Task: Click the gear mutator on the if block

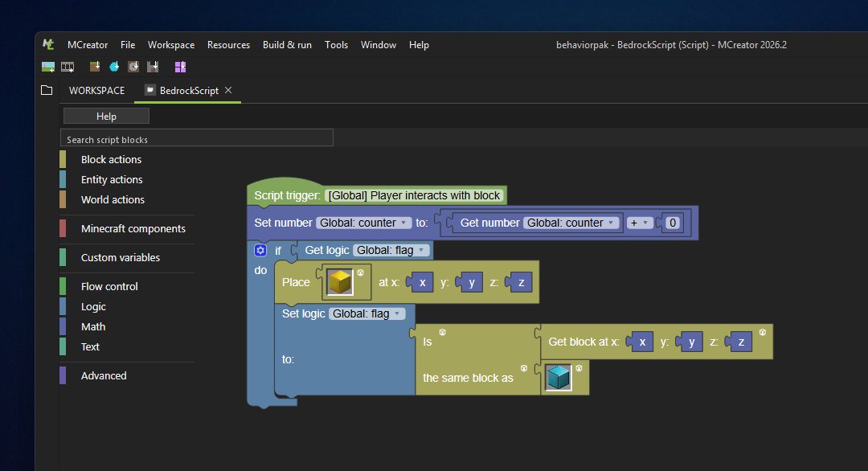Action: click(260, 250)
